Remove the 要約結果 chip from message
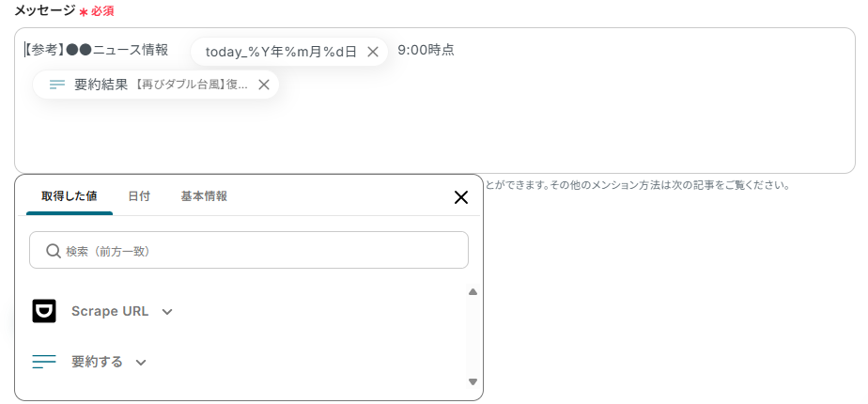Screen dimensions: 868x404 [264, 85]
